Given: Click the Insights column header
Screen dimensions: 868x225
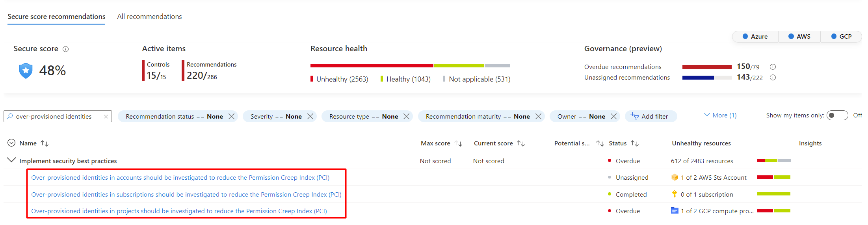Looking at the screenshot, I should [x=810, y=143].
